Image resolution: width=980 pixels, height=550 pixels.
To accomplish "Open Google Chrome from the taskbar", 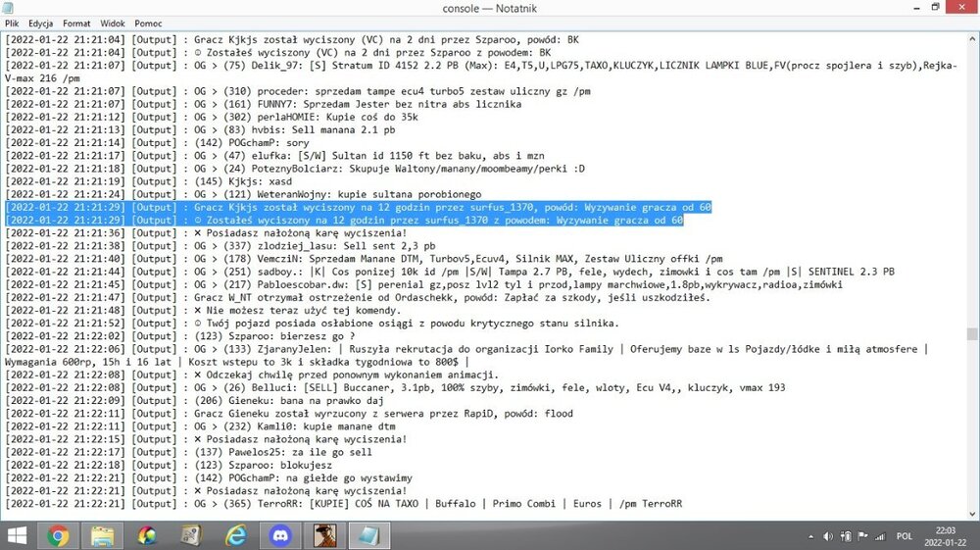I will pos(58,535).
